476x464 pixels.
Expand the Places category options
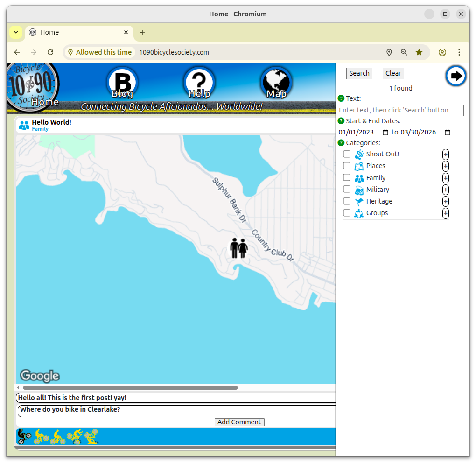445,166
